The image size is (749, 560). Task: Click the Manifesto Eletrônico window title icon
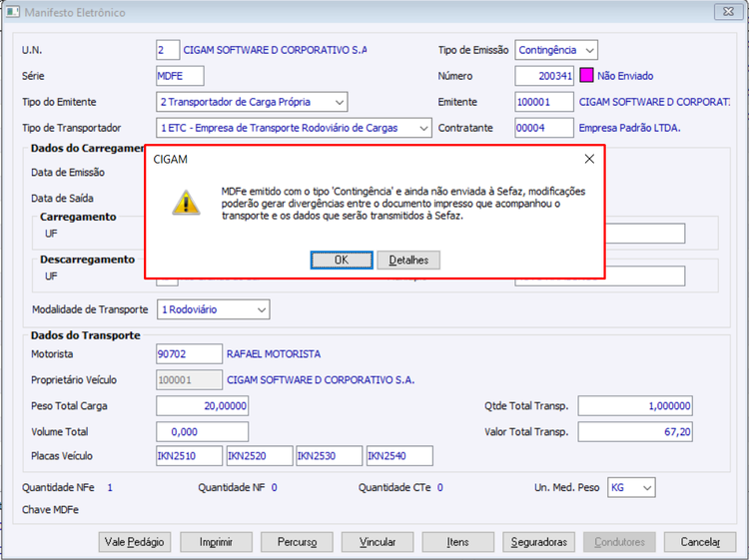pyautogui.click(x=12, y=11)
